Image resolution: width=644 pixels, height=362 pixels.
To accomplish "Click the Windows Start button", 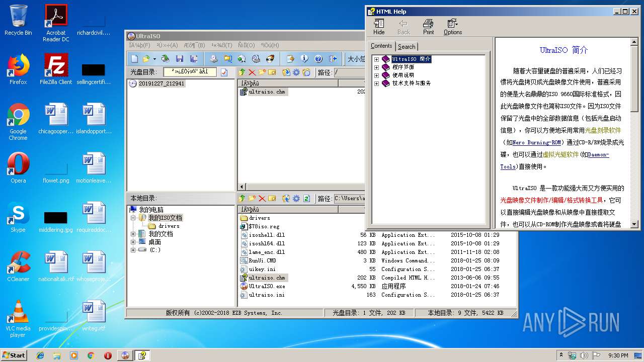I will tap(14, 355).
